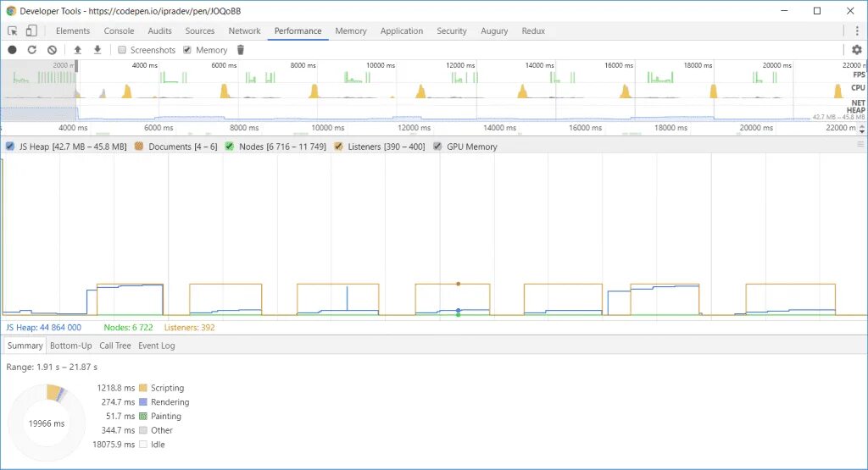Viewport: 868px width, 470px height.
Task: Click the '1218.8 ms' Scripting value
Action: [115, 388]
